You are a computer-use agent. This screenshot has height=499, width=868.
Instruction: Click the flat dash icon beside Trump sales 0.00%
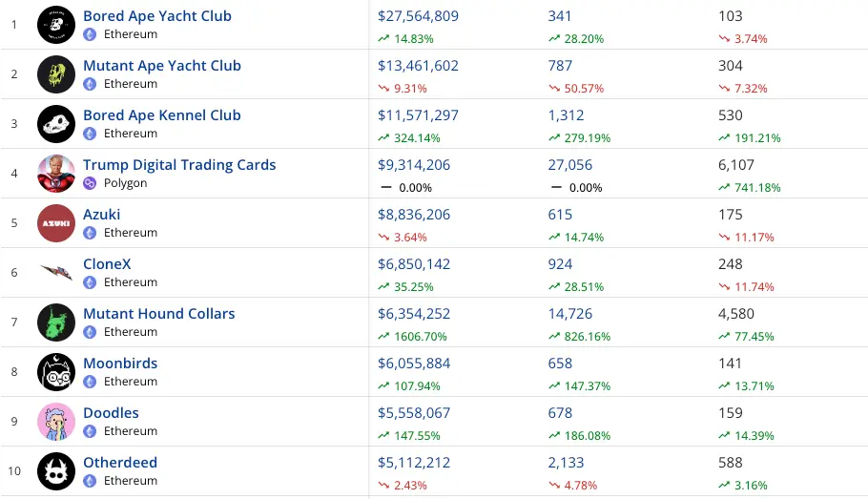pyautogui.click(x=386, y=187)
